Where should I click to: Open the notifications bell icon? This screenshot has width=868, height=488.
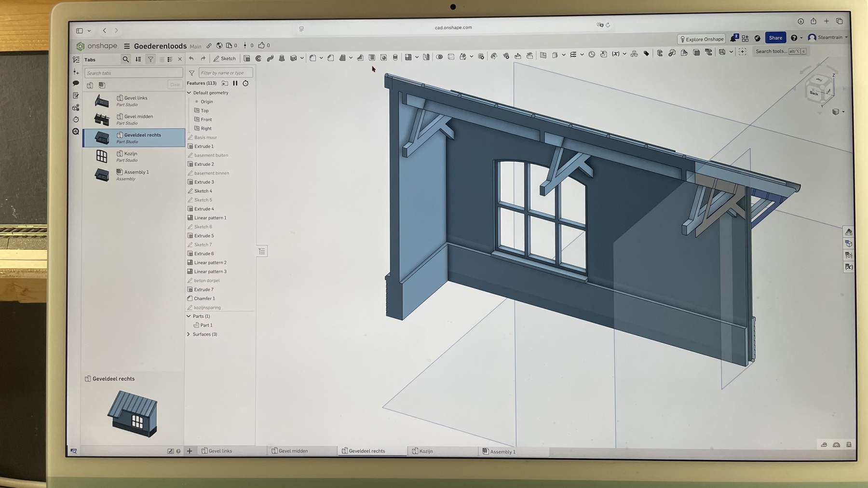[733, 38]
